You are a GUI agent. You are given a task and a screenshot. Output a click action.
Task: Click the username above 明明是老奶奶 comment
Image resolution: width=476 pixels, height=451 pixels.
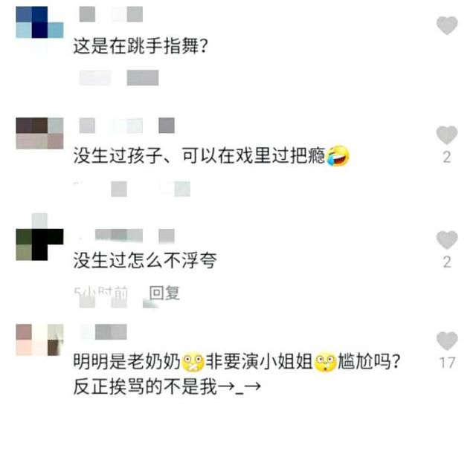pos(103,332)
